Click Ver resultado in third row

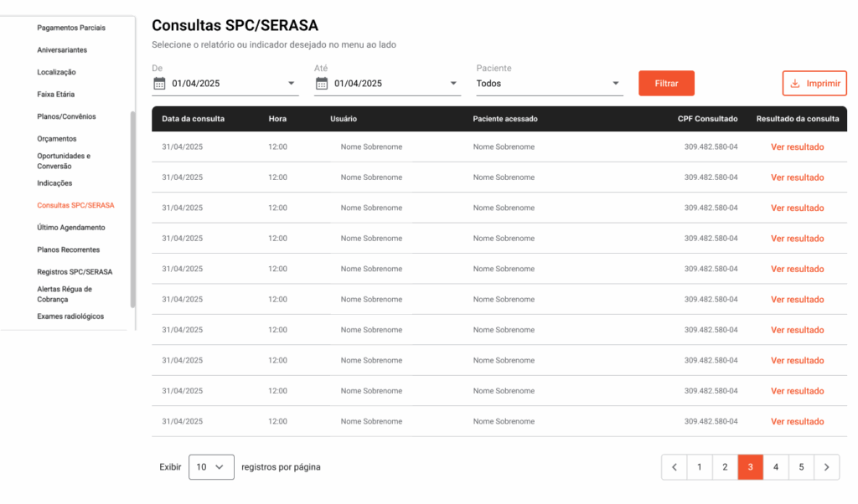[x=798, y=208]
